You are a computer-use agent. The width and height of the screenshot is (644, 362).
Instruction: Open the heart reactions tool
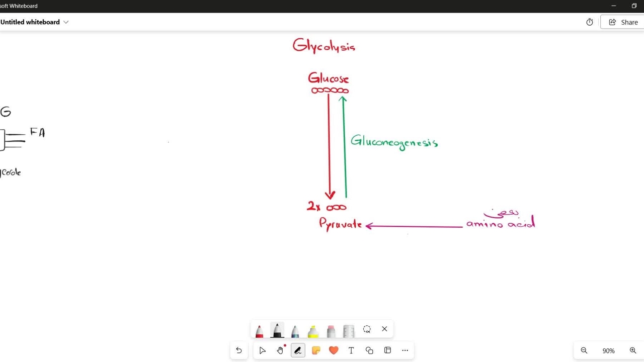pos(334,350)
